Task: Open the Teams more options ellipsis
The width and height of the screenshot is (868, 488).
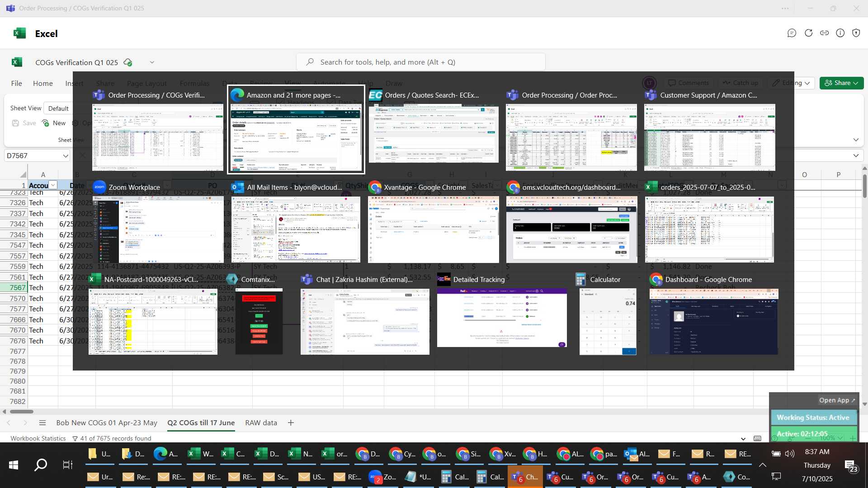Action: 785,9
